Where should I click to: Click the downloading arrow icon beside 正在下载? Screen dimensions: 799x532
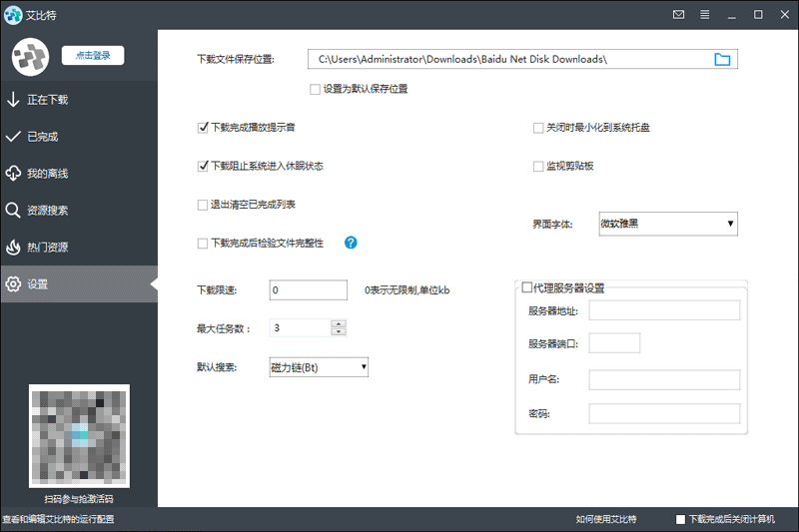click(13, 99)
